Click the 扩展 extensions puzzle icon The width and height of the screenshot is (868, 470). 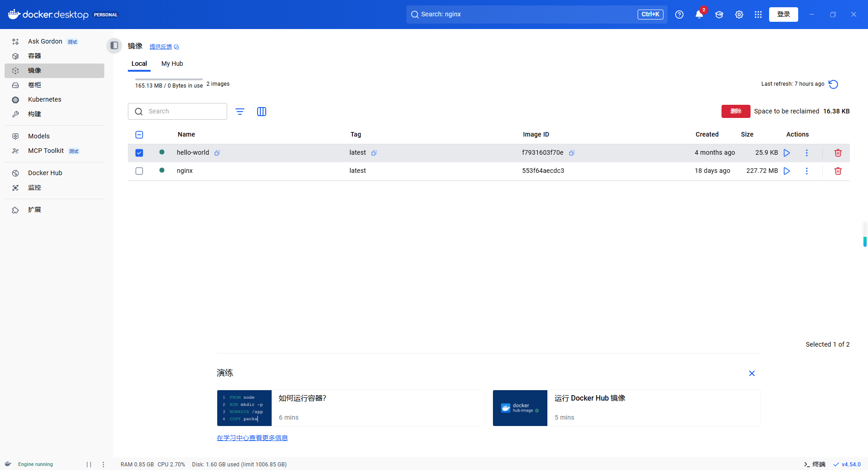tap(15, 210)
